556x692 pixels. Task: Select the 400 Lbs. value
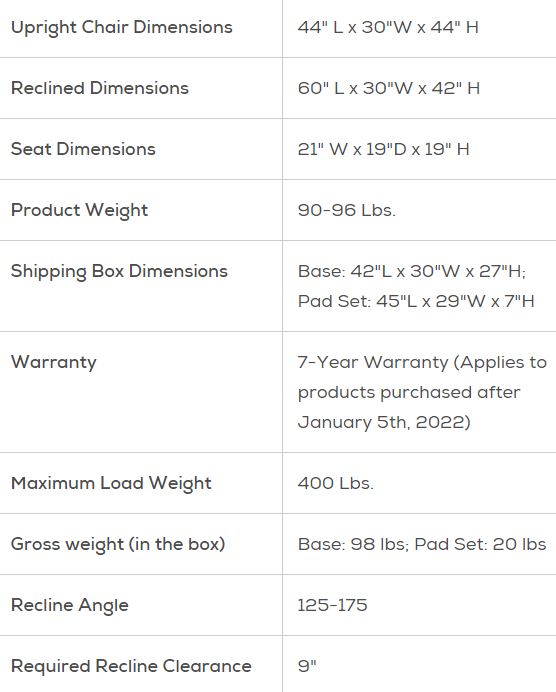pyautogui.click(x=336, y=483)
